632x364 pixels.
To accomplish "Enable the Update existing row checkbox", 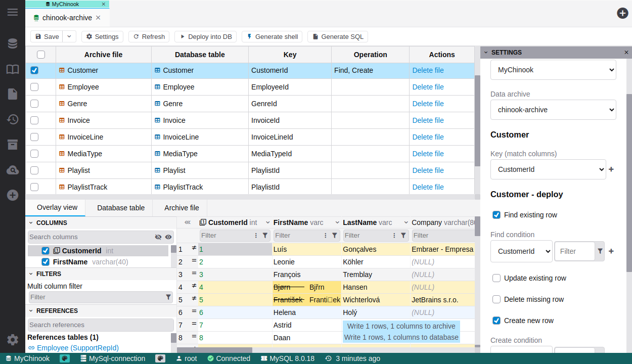I will 496,278.
